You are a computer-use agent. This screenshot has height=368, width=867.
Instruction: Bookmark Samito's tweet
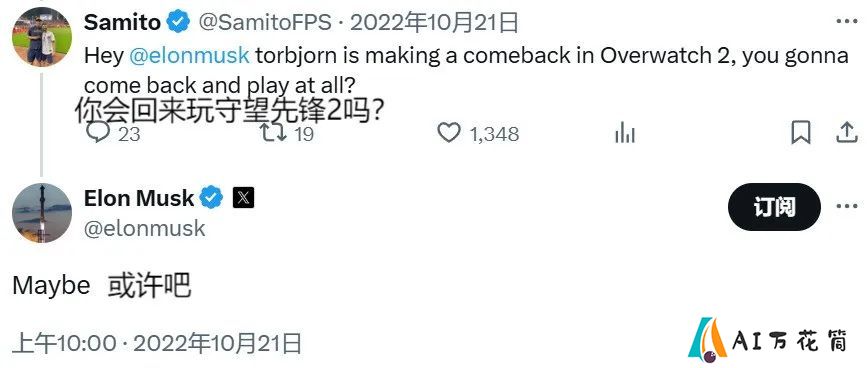click(x=801, y=133)
